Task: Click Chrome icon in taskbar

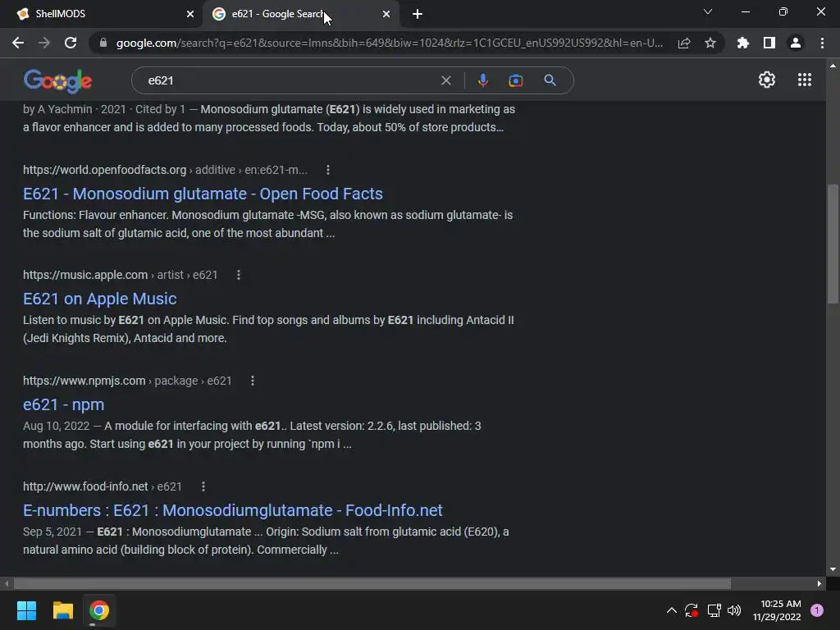Action: pos(99,610)
